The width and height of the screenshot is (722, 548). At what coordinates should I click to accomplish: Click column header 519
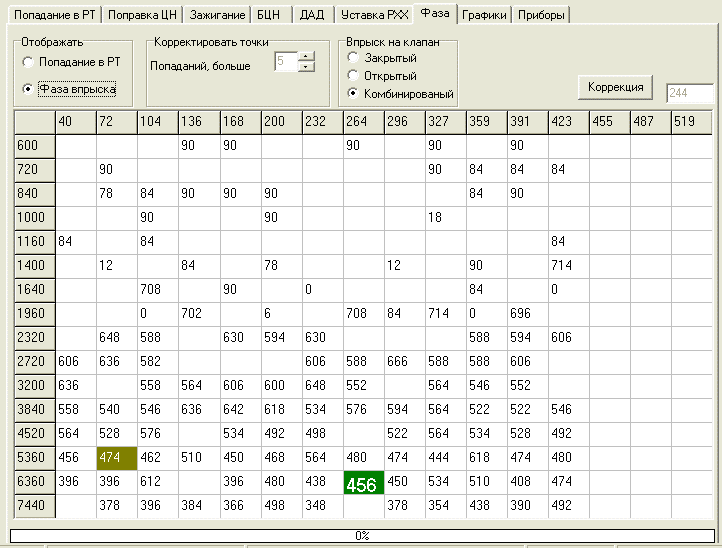coord(691,122)
